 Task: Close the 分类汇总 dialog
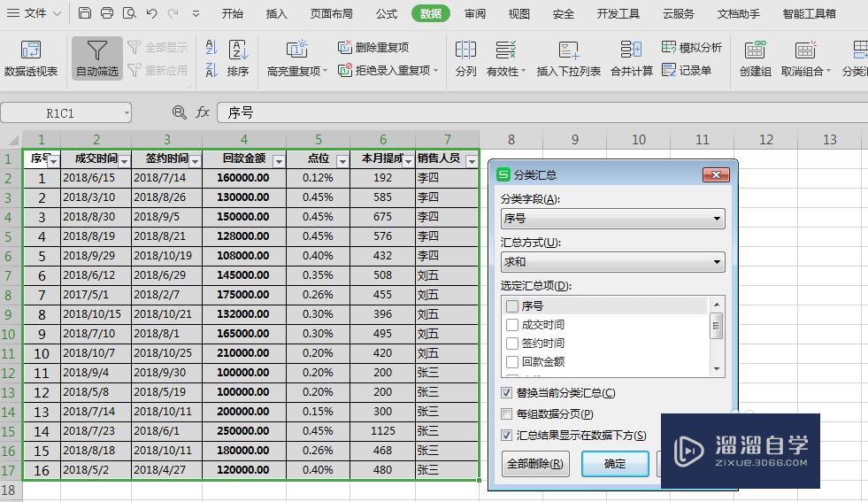[x=716, y=175]
